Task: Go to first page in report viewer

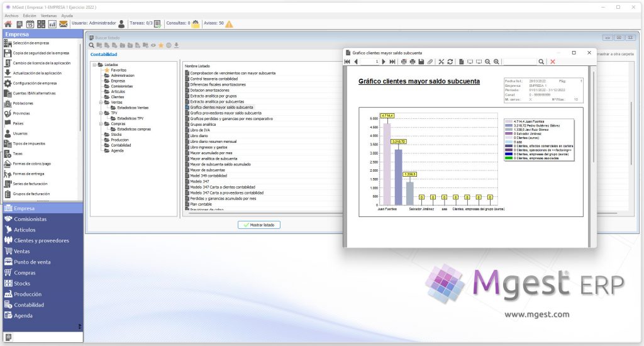Action: [347, 62]
